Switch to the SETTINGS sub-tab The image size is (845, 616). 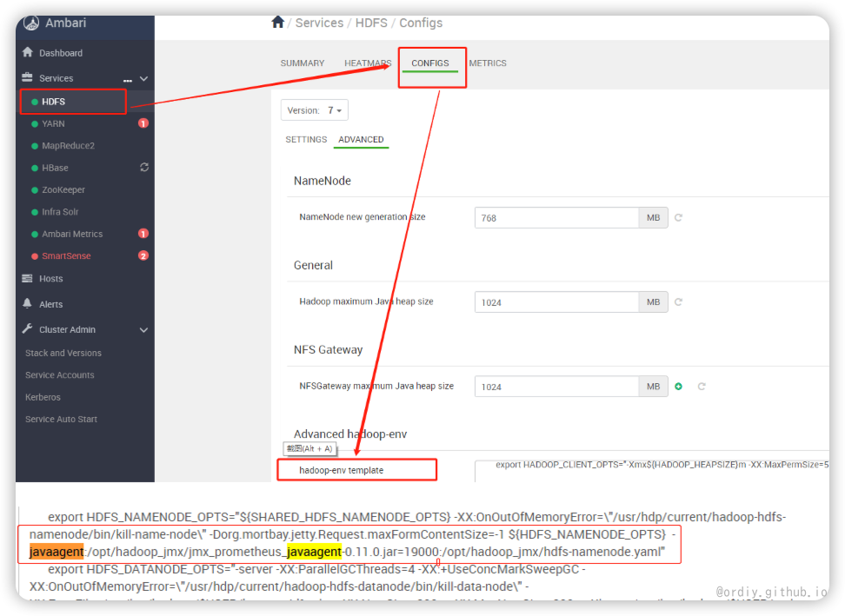pos(306,140)
